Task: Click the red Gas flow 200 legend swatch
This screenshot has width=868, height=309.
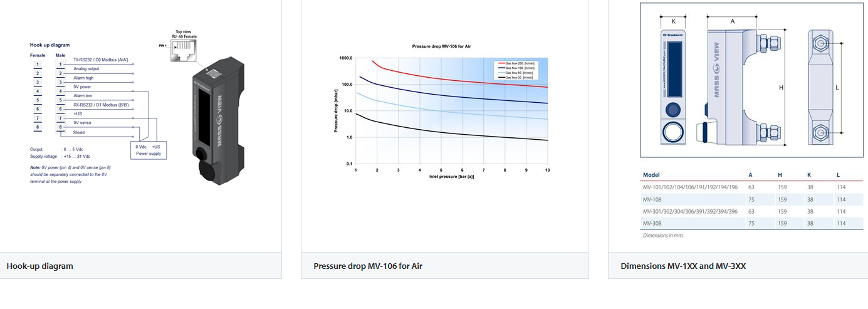Action: click(501, 63)
